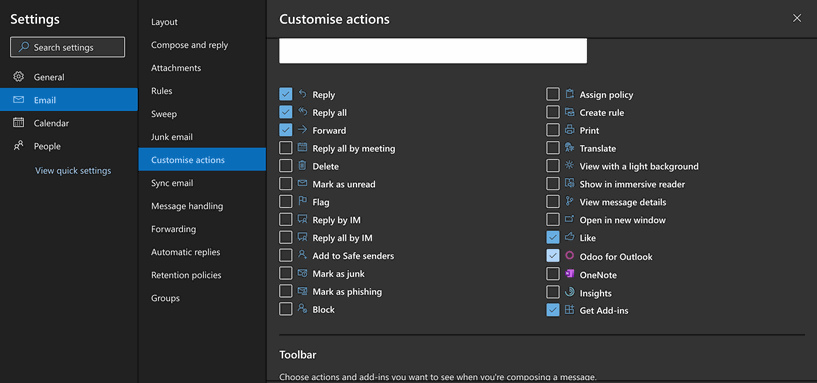Screen dimensions: 817x383
Task: Click the Like thumbs-up icon
Action: coord(570,238)
